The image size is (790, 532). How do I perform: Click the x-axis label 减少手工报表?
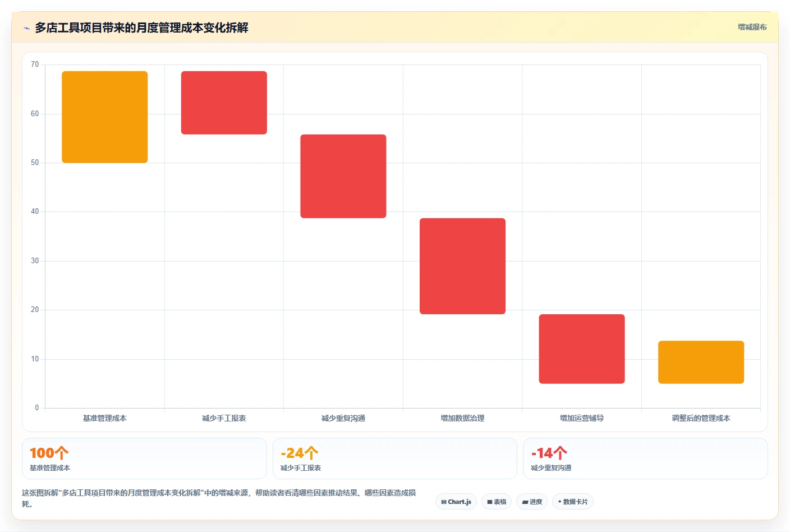224,418
